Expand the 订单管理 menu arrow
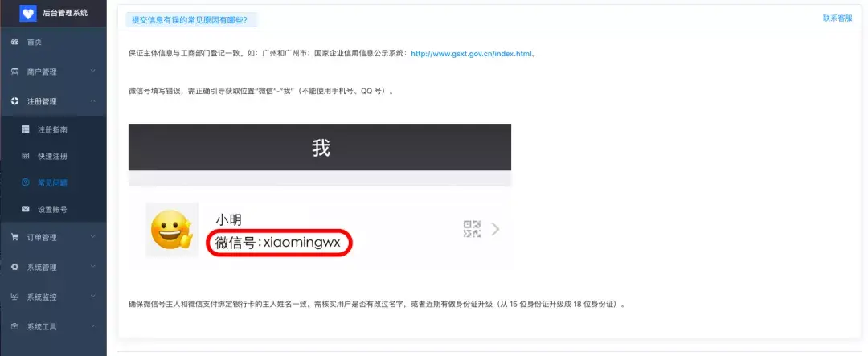The width and height of the screenshot is (868, 356). point(93,237)
